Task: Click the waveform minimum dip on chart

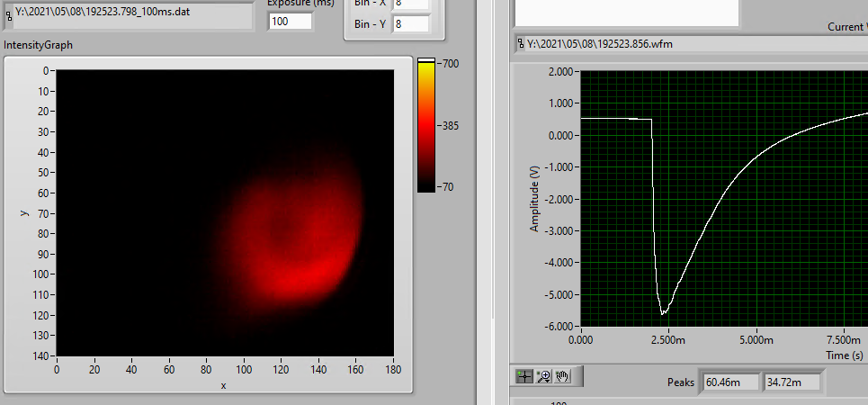Action: pos(664,312)
